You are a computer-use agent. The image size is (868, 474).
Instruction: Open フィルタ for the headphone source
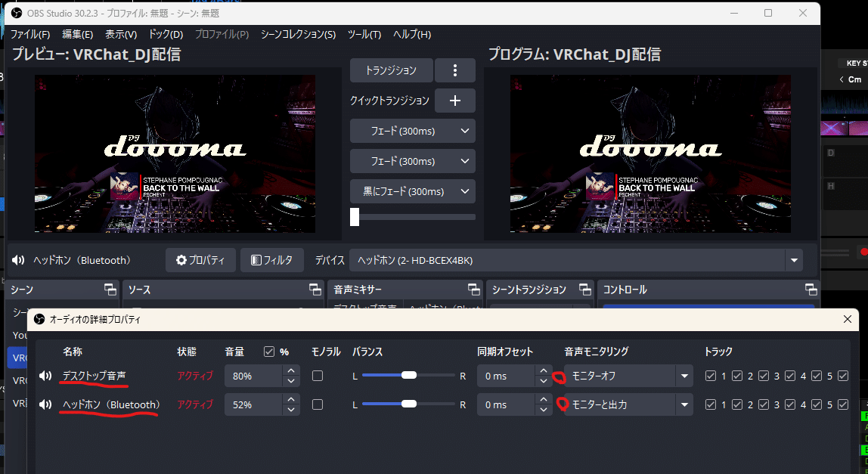point(271,260)
